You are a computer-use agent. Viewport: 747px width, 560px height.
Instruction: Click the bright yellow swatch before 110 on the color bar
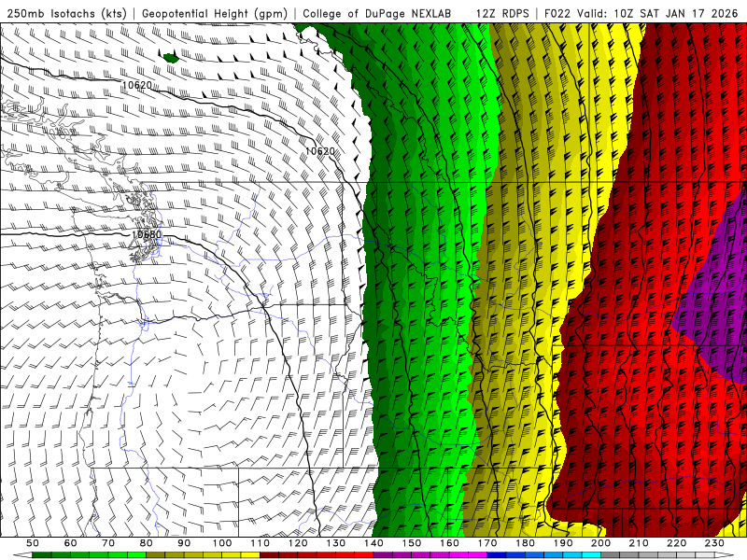pos(250,555)
